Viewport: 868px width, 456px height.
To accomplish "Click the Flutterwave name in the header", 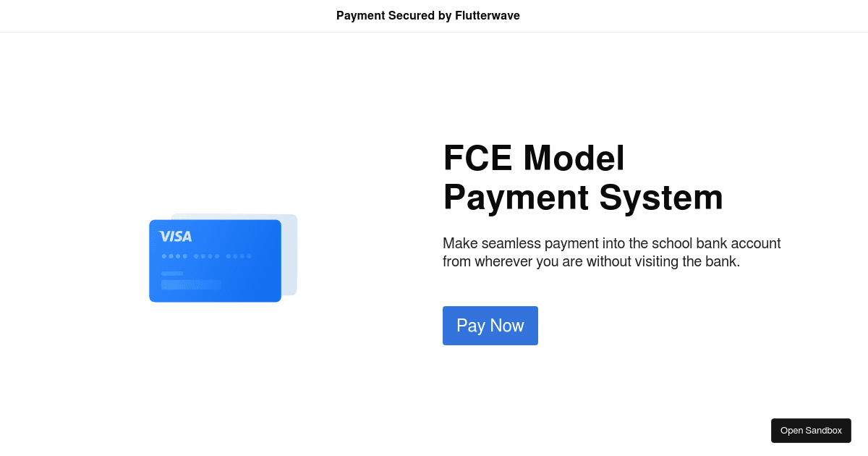I will (x=487, y=15).
